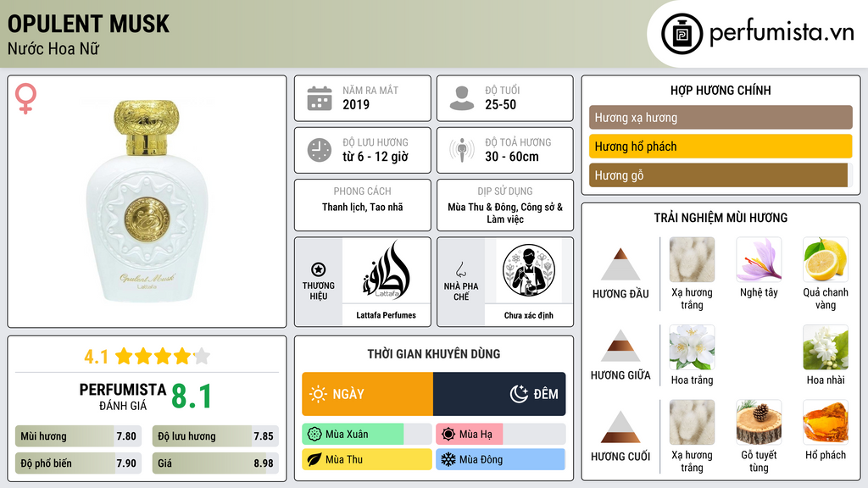Click the Gỗ tuyết tùng cedarwood image
Screen dimensions: 868x488
pos(759,422)
